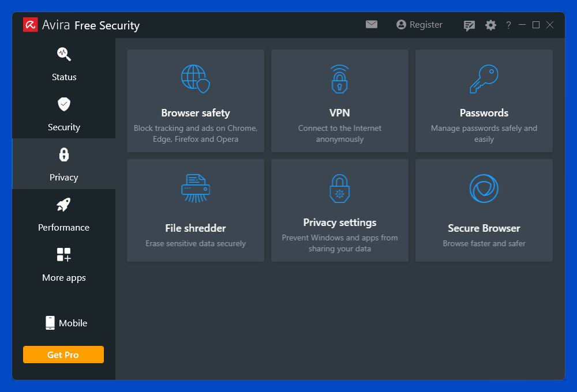Click the Security shield icon in sidebar
This screenshot has height=392, width=577.
(64, 104)
